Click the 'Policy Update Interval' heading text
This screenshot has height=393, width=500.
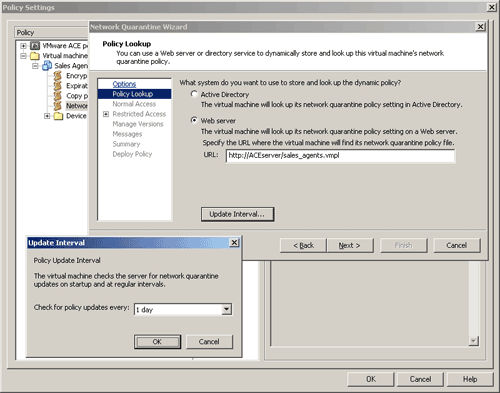coord(67,260)
